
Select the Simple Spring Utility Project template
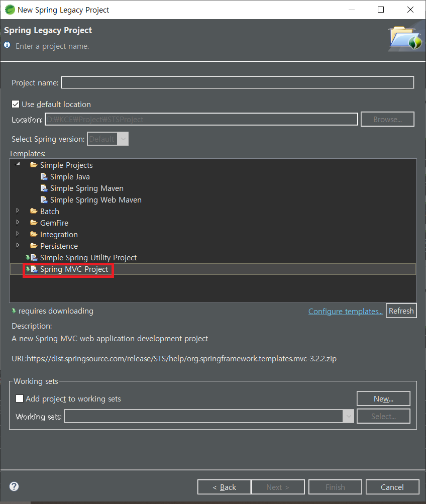click(x=88, y=258)
